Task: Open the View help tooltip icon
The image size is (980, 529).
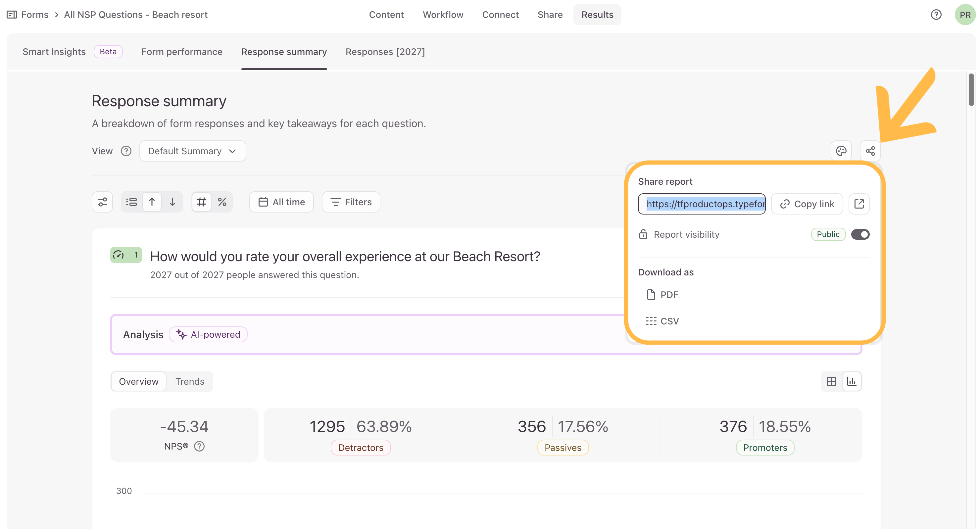Action: 126,151
